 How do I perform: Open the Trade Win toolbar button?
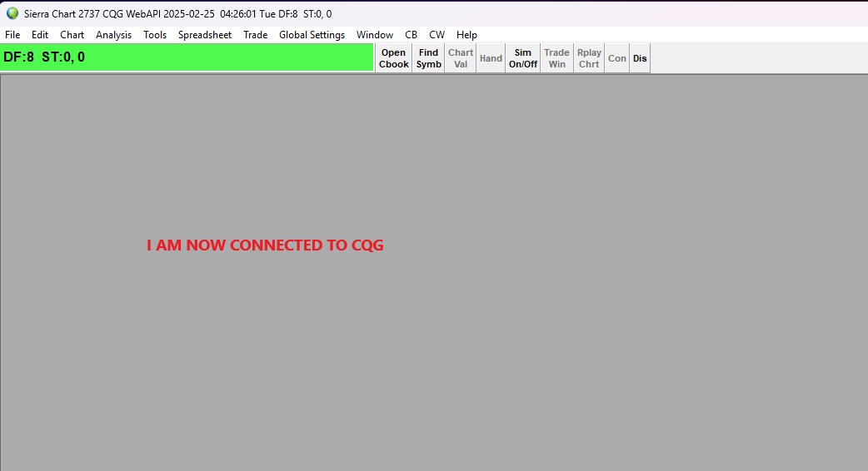(x=557, y=58)
